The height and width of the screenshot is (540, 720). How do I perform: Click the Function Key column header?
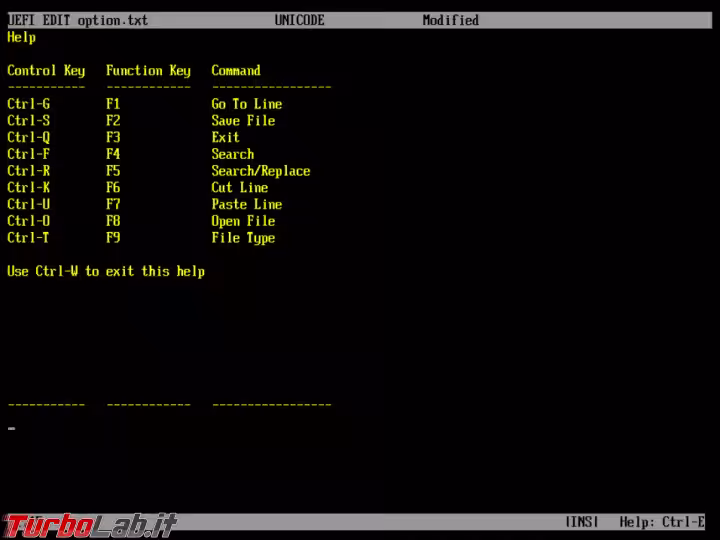coord(148,71)
